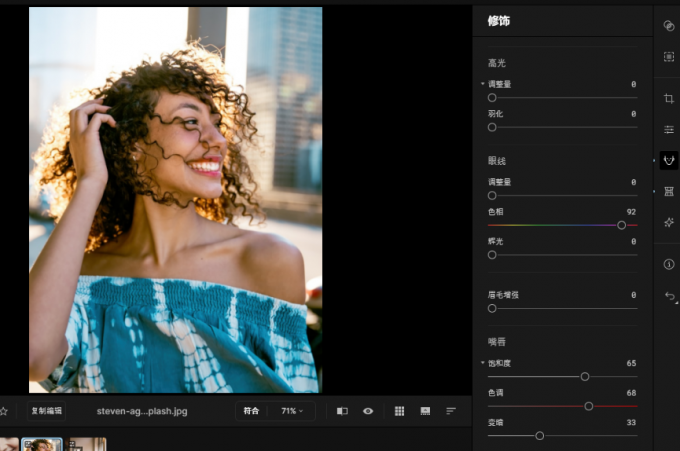Select the highlighted curly-hair woman thumbnail
The width and height of the screenshot is (680, 451).
coord(42,444)
